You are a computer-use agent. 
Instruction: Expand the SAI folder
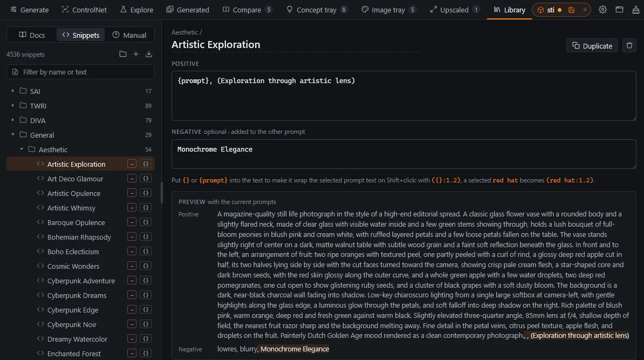(x=13, y=91)
